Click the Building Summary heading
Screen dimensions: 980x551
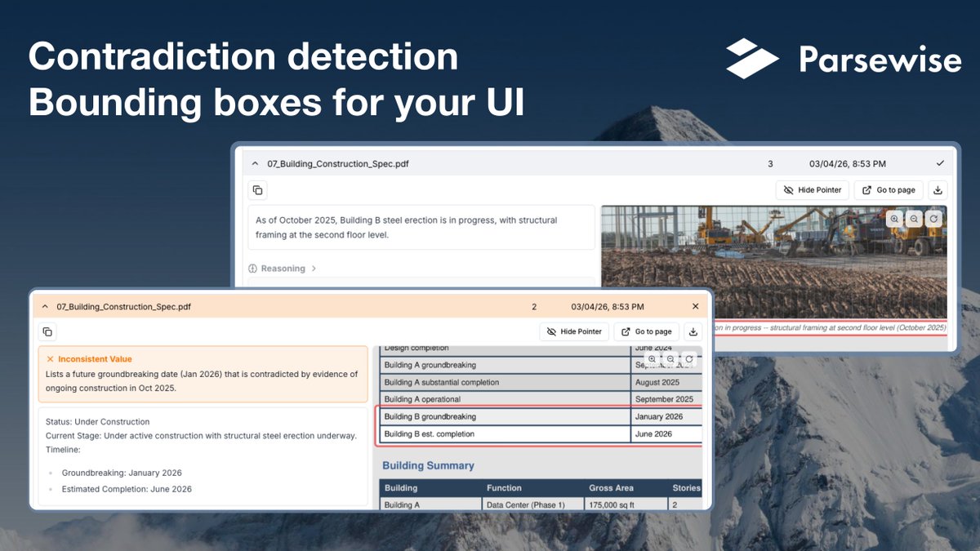tap(428, 465)
